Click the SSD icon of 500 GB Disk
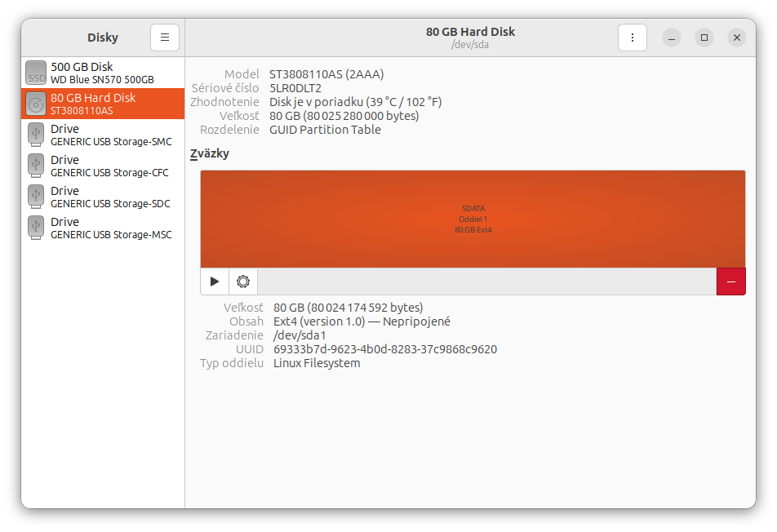 point(36,73)
